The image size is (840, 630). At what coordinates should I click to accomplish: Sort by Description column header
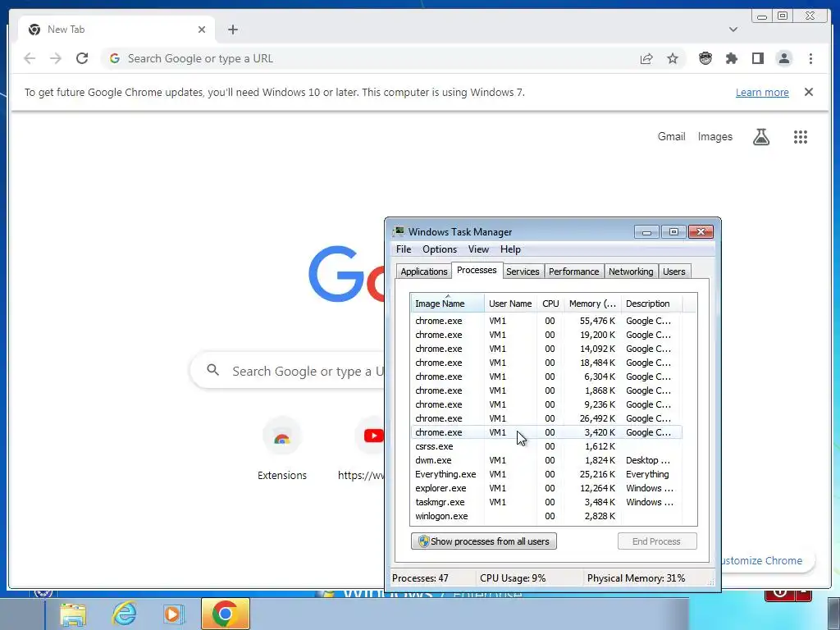coord(651,304)
